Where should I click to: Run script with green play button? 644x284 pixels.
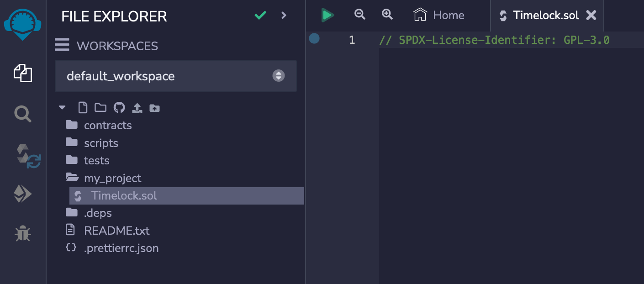click(327, 15)
